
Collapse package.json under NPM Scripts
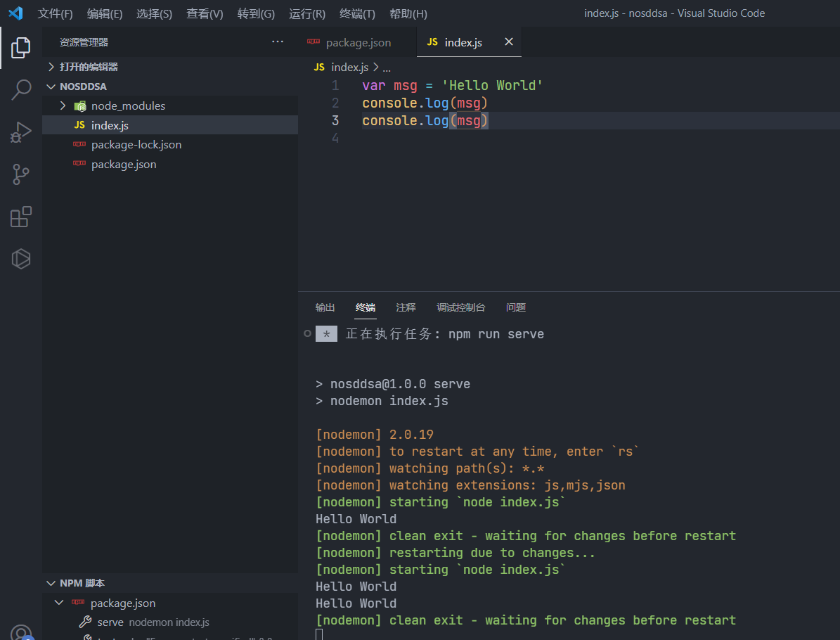tap(59, 603)
